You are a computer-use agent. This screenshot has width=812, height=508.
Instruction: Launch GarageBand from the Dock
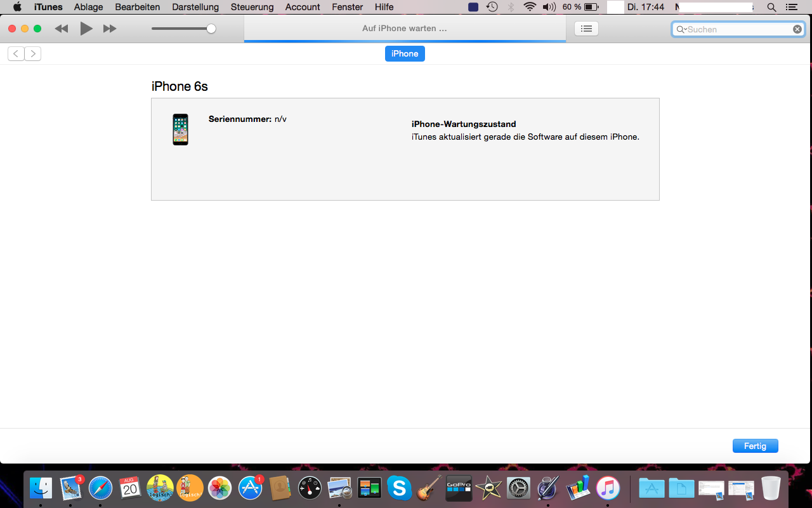point(429,488)
